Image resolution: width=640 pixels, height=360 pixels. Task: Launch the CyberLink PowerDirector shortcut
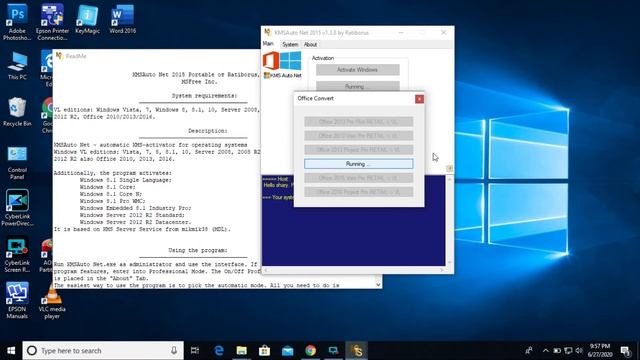pos(17,207)
